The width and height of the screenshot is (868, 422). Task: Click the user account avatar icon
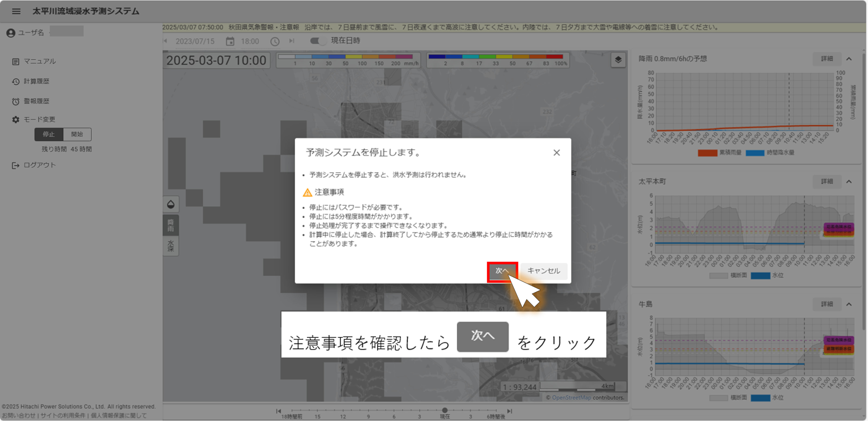pos(11,33)
